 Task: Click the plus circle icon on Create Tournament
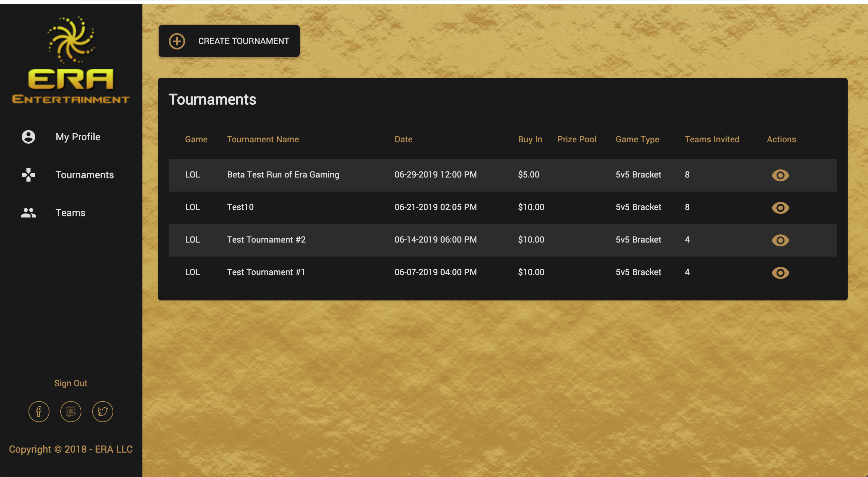[177, 41]
